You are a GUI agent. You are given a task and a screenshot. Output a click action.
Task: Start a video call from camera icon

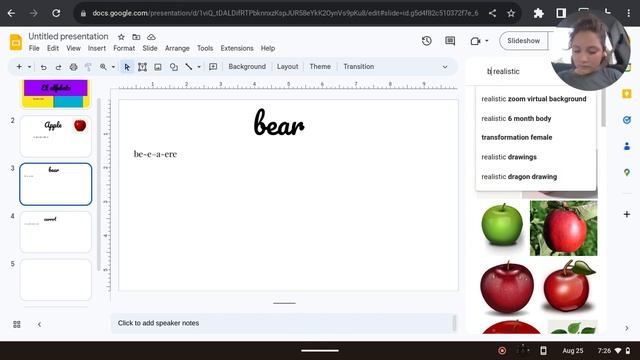tap(475, 41)
